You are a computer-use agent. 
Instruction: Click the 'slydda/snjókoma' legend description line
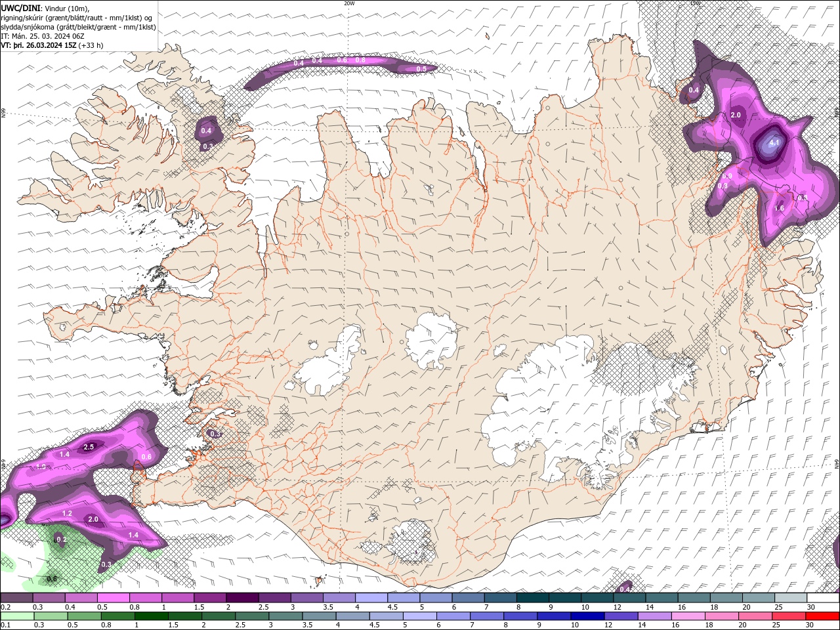(79, 27)
